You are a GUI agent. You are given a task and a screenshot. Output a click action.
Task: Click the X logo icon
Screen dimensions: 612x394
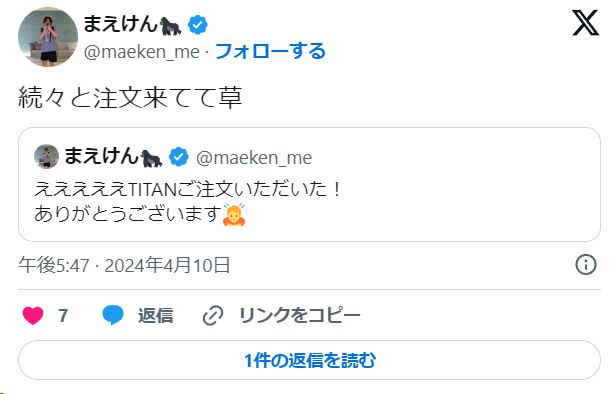point(585,23)
